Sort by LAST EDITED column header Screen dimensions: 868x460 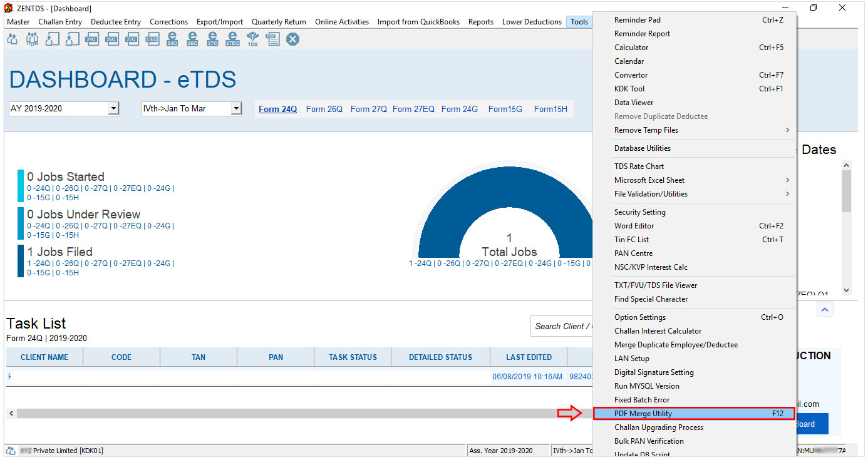point(529,357)
